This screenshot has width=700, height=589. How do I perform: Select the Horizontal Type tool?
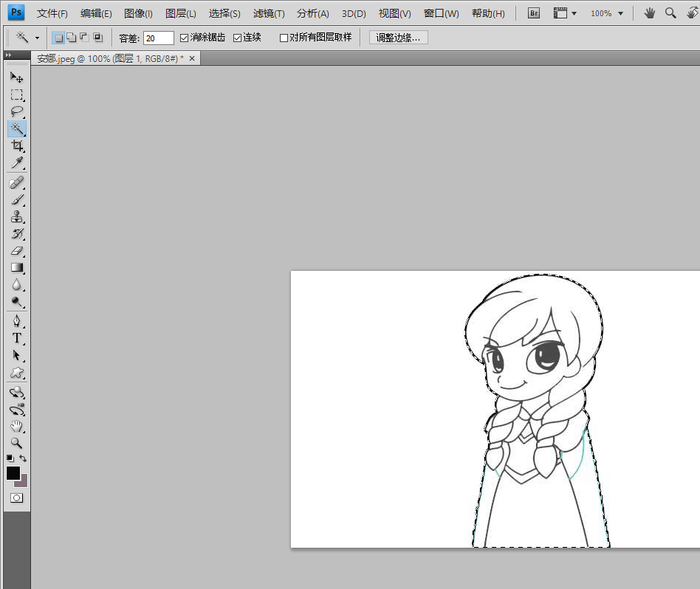click(16, 338)
